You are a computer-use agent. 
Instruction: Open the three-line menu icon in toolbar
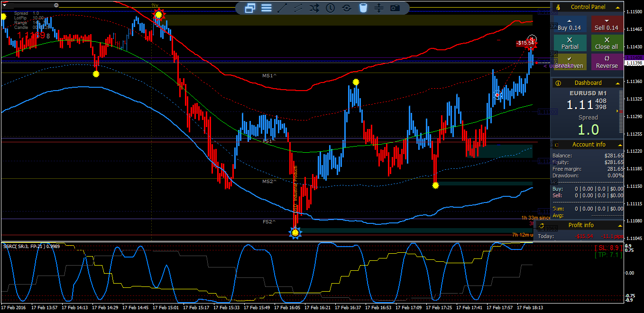(x=267, y=8)
